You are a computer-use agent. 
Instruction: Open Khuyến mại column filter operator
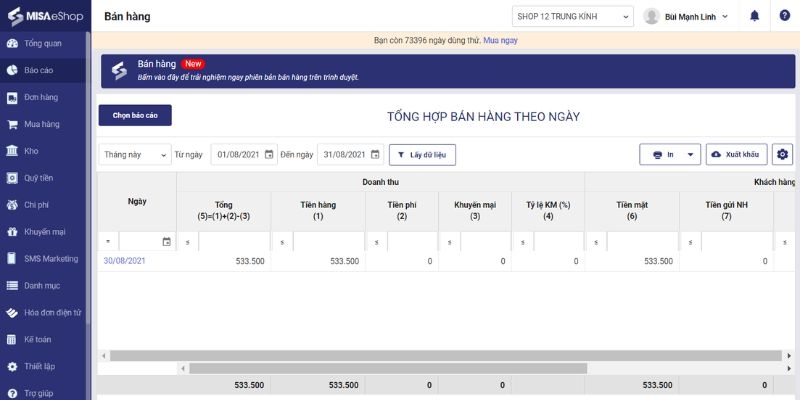pos(450,242)
